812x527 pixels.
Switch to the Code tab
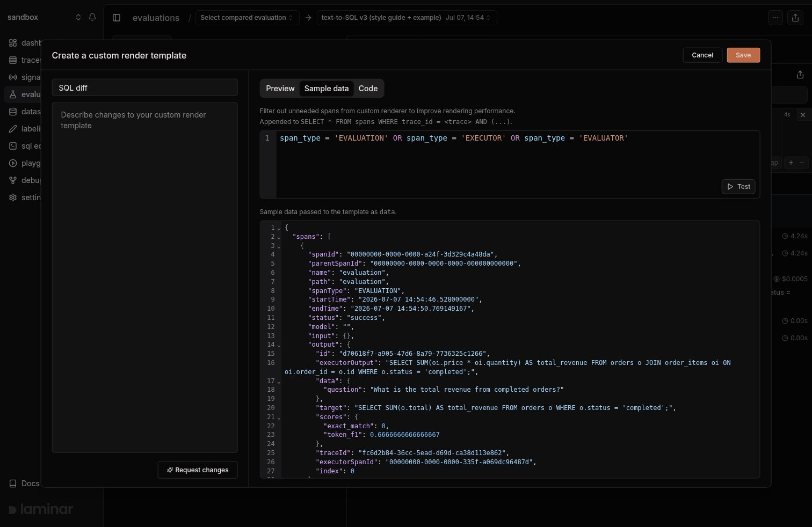[x=368, y=89]
